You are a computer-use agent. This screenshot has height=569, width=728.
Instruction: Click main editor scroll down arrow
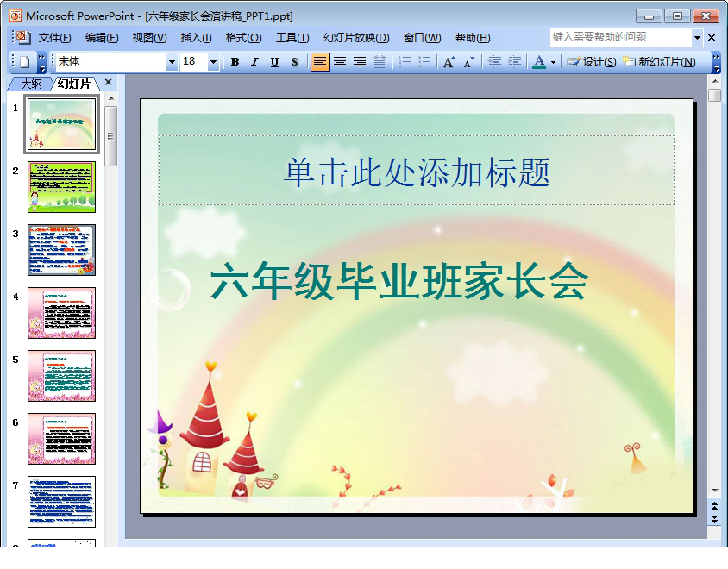[x=715, y=491]
